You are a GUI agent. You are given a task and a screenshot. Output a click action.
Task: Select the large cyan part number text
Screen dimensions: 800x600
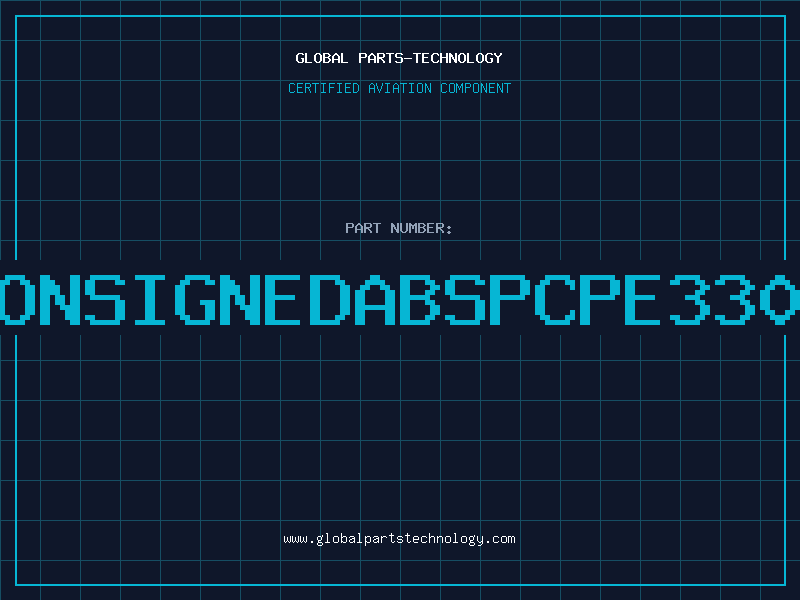tap(400, 300)
